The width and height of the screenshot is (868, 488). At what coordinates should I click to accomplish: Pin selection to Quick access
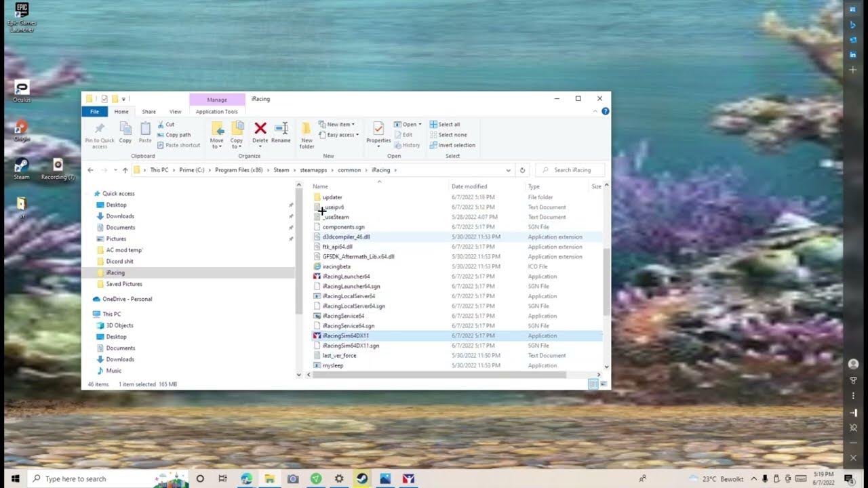click(x=100, y=135)
